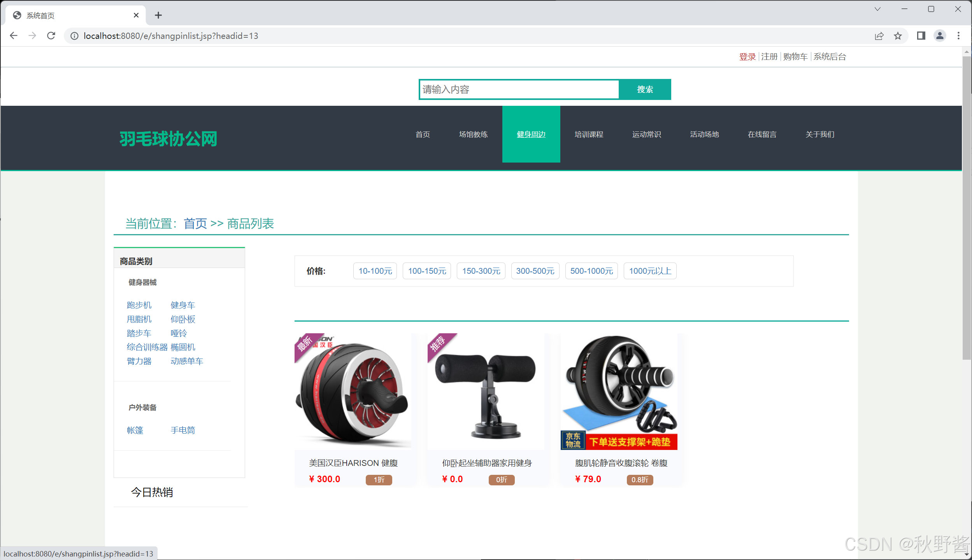
Task: Open the 美国汉臣HARISON product thumbnail
Action: (353, 391)
